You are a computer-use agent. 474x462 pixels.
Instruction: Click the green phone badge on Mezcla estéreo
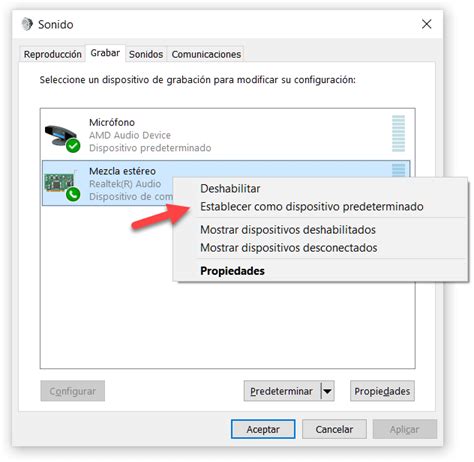tap(73, 194)
